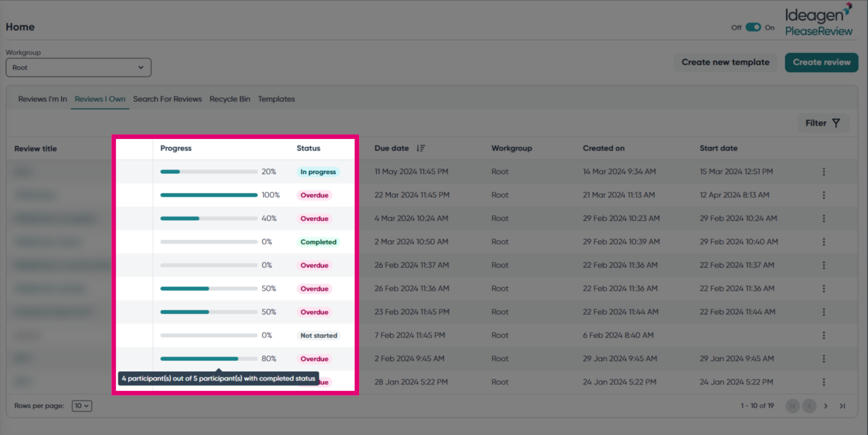Open actions menu for 7 Feb 2024 review

tap(824, 336)
